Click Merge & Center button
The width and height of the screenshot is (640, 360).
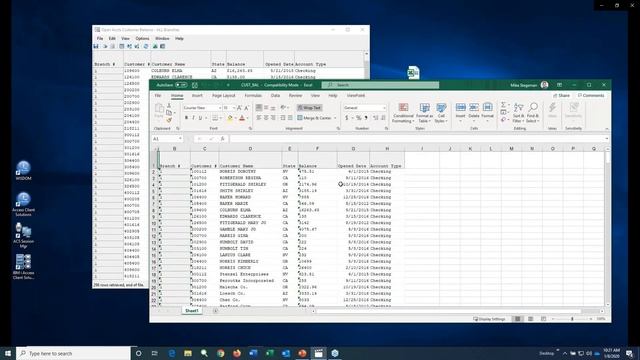[x=314, y=118]
